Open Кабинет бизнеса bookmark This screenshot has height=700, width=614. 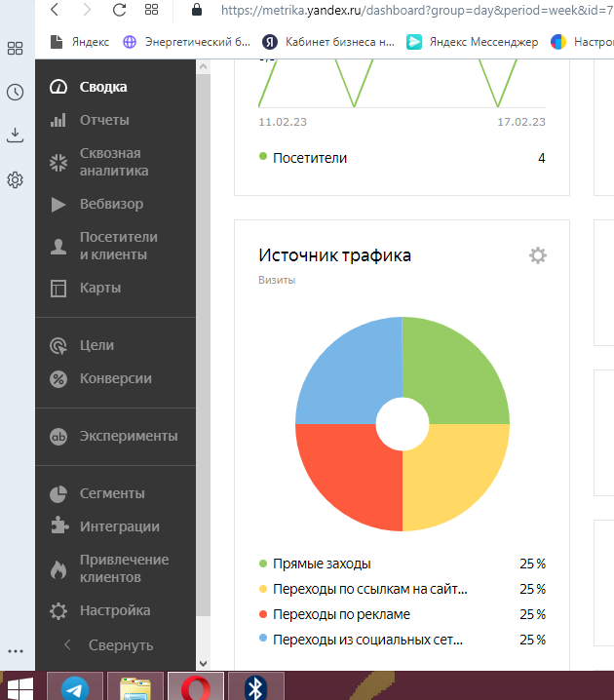(x=328, y=42)
